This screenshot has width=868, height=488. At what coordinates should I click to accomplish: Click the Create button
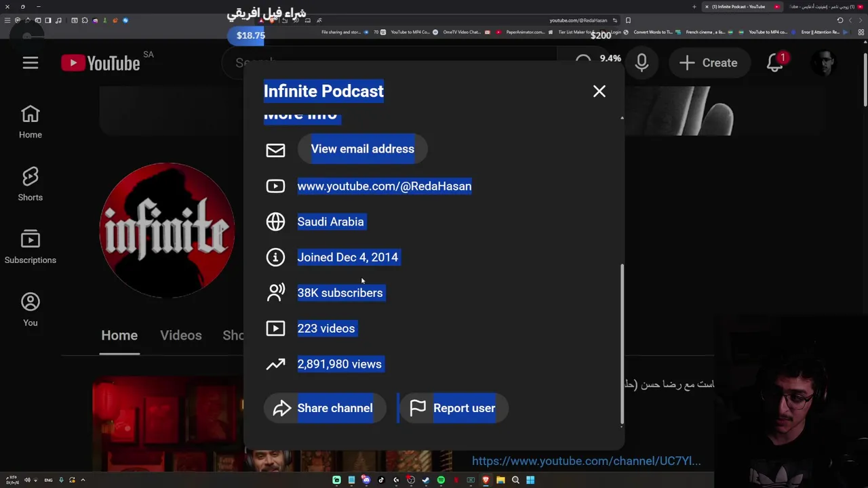point(708,63)
